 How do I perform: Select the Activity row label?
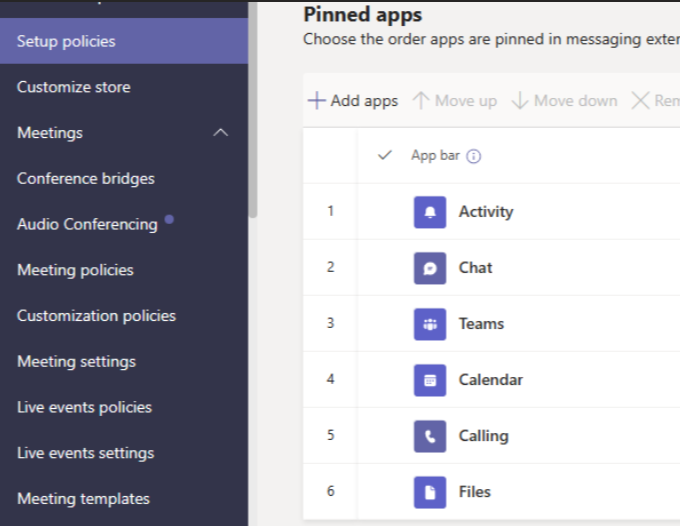click(486, 212)
